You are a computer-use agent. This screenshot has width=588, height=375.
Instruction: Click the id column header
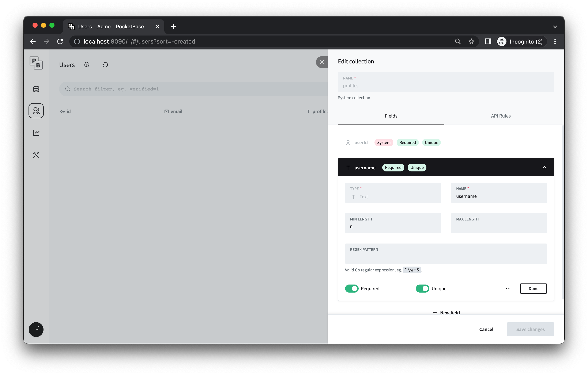pyautogui.click(x=65, y=111)
